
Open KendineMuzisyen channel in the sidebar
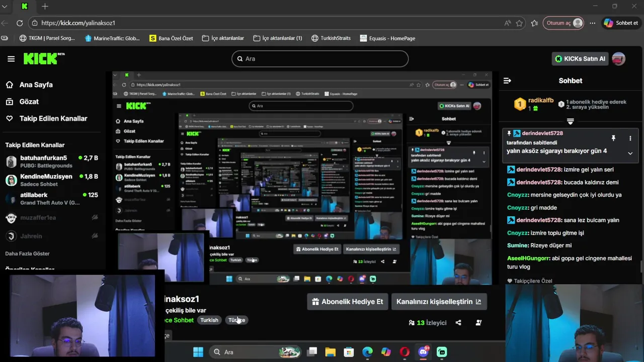pos(52,180)
